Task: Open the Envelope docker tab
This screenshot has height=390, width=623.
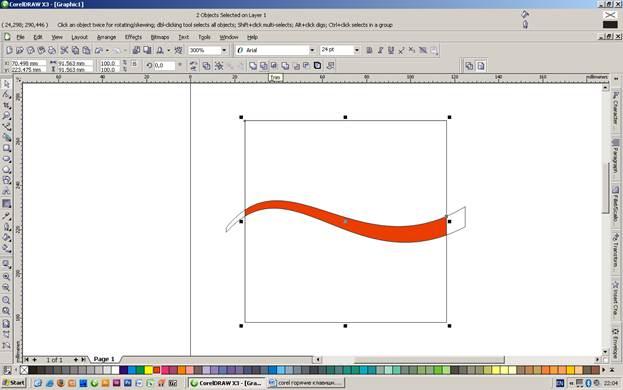Action: 615,342
